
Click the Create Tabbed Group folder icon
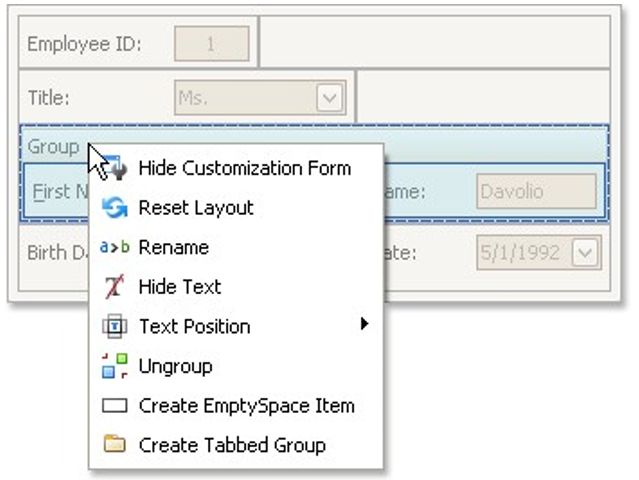tap(115, 445)
